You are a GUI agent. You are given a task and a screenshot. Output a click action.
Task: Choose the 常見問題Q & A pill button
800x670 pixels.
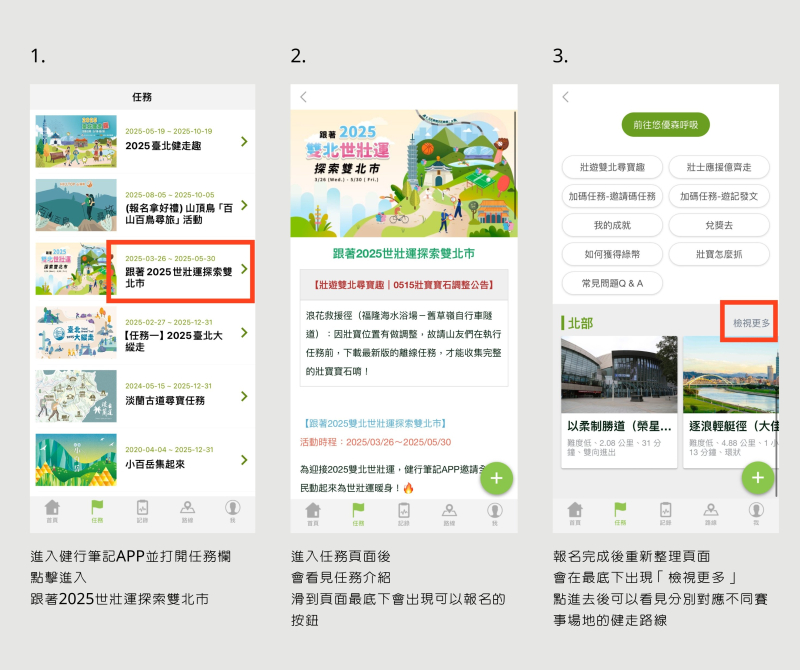pos(612,283)
